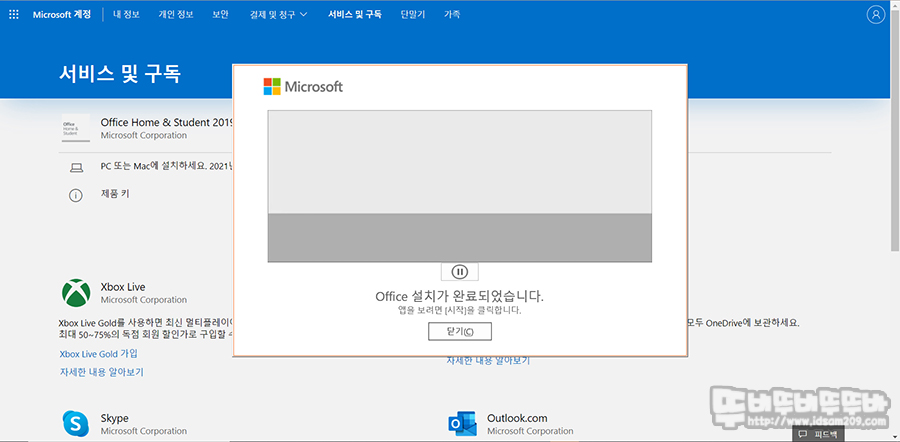Image resolution: width=900 pixels, height=442 pixels.
Task: Click the Microsoft 계정 home link
Action: tap(62, 14)
